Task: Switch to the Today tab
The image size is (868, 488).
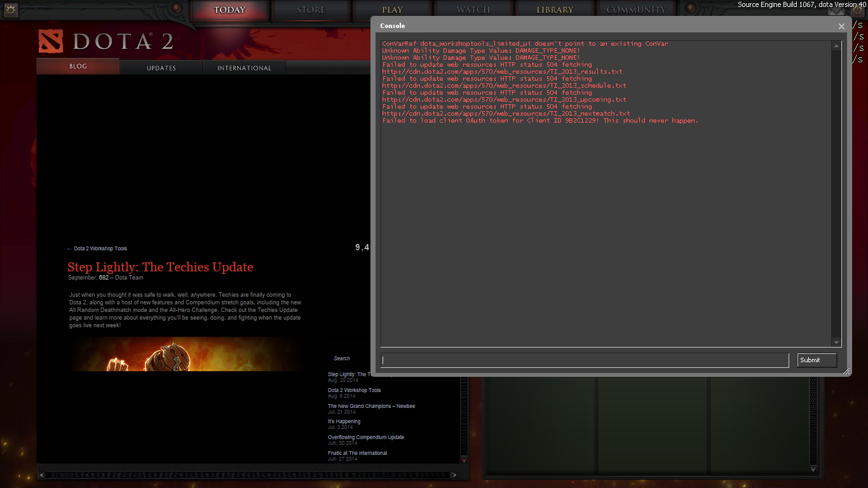Action: tap(229, 10)
